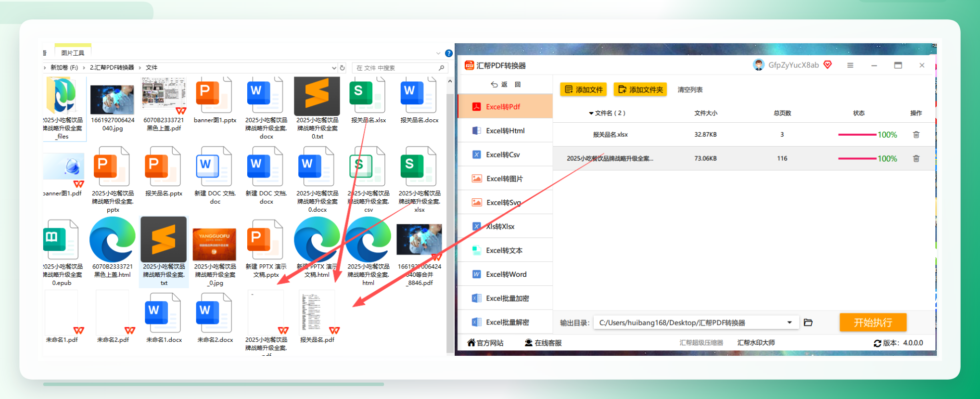Viewport: 980px width, 399px height.
Task: Click 新加卷 (F:) in the breadcrumb
Action: (x=64, y=68)
